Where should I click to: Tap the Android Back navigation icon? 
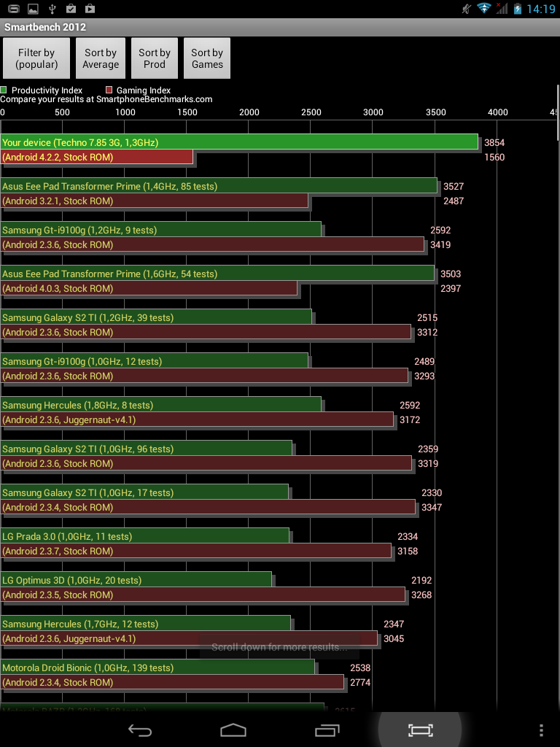pyautogui.click(x=140, y=729)
